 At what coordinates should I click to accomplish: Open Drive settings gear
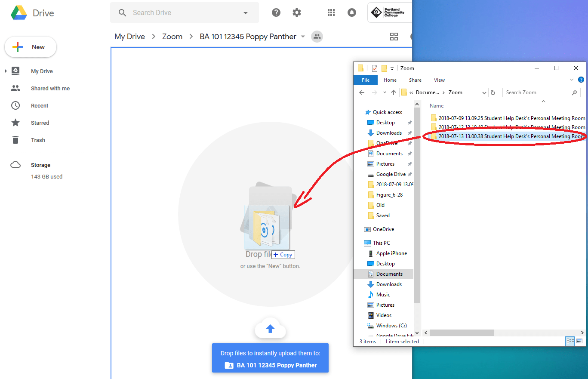tap(297, 12)
